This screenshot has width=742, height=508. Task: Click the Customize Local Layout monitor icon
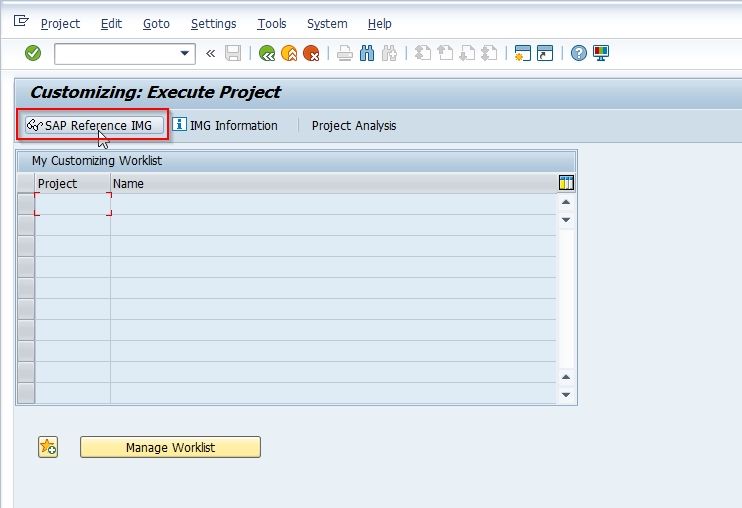(x=601, y=53)
